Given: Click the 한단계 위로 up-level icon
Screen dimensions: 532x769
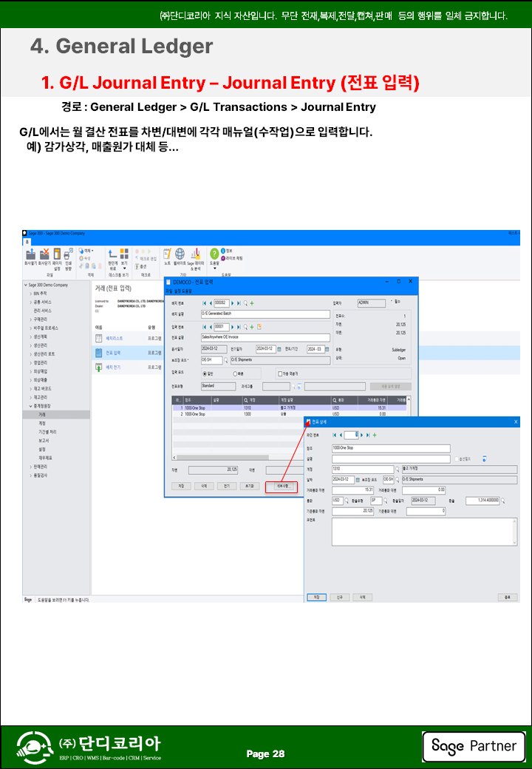Looking at the screenshot, I should [112, 254].
